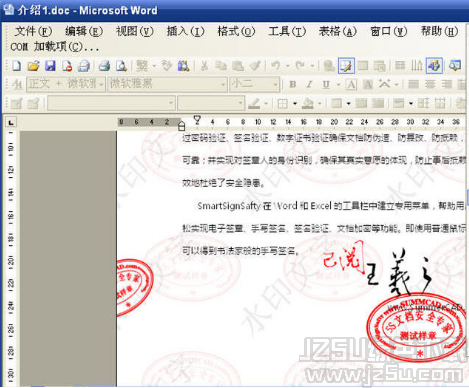The width and height of the screenshot is (469, 388).
Task: Open the 工具(T) menu
Action: click(x=287, y=31)
